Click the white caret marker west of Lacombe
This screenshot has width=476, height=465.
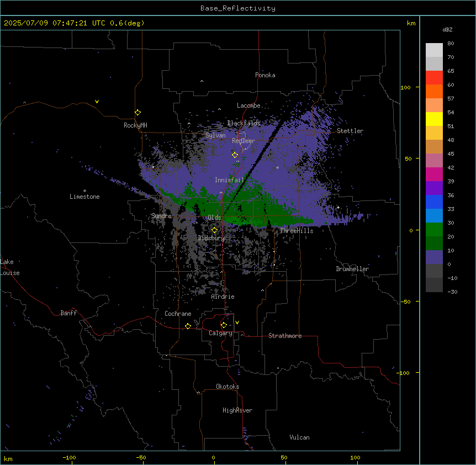point(219,109)
